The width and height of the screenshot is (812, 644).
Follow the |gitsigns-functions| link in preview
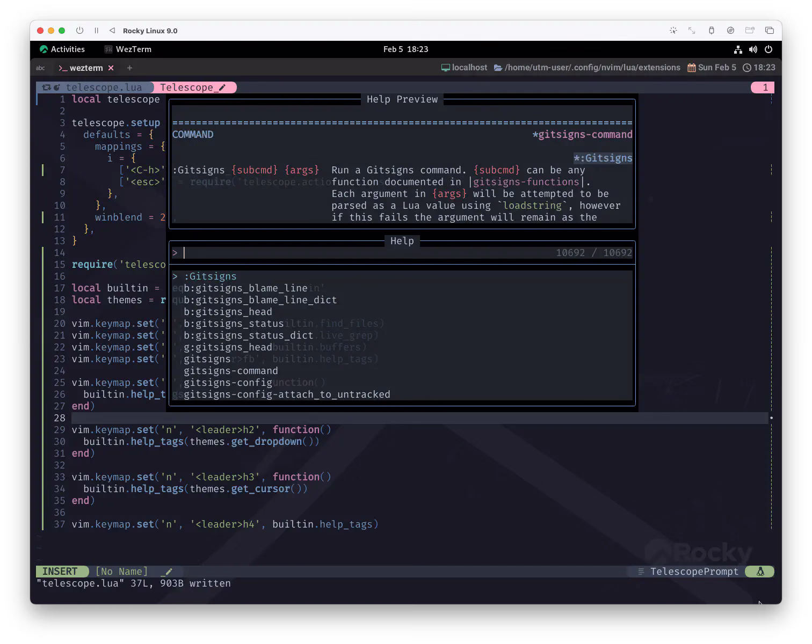526,182
